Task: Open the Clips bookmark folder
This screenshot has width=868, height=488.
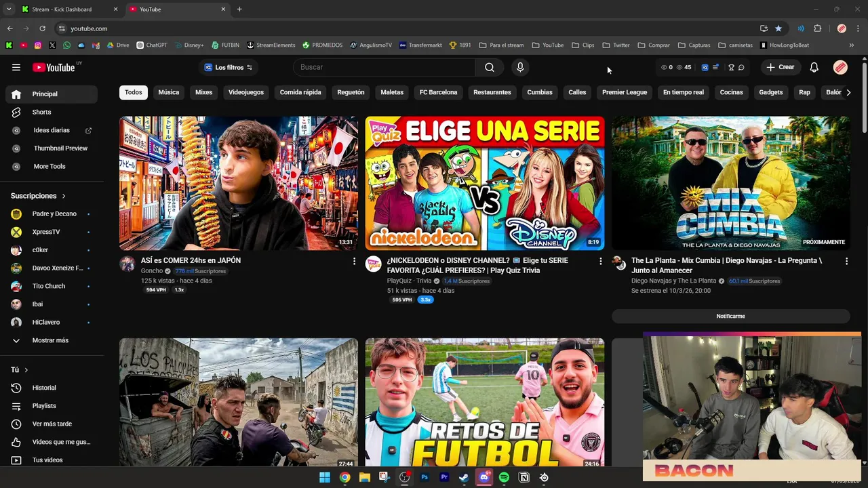Action: point(583,45)
